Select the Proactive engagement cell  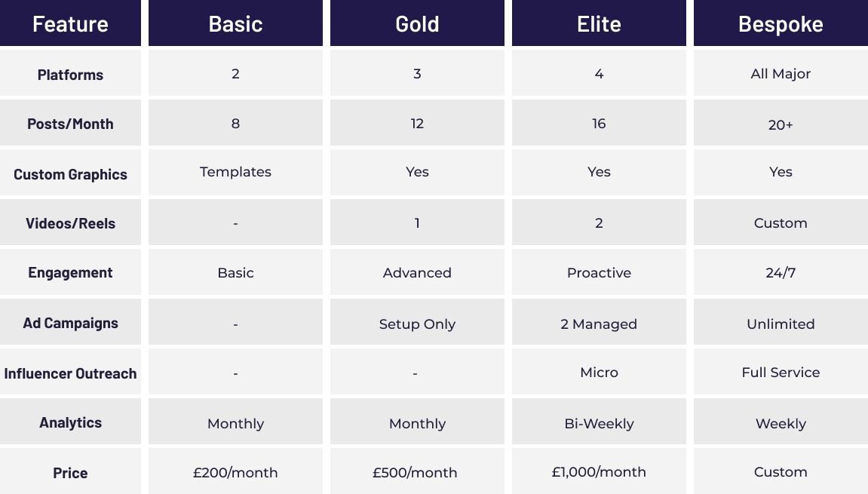tap(599, 272)
